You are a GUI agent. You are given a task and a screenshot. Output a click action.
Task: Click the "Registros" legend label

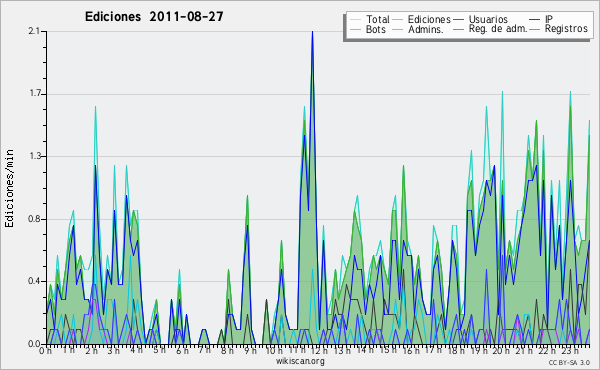[566, 29]
